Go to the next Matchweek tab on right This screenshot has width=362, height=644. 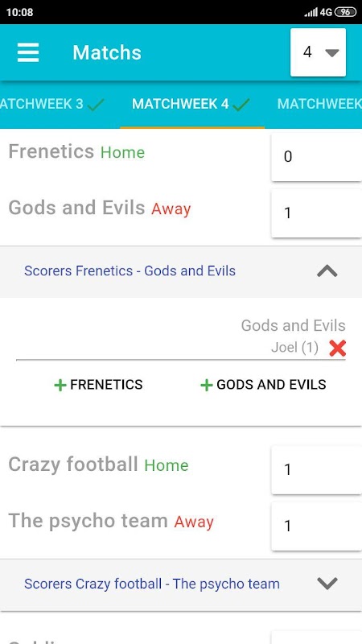coord(319,104)
